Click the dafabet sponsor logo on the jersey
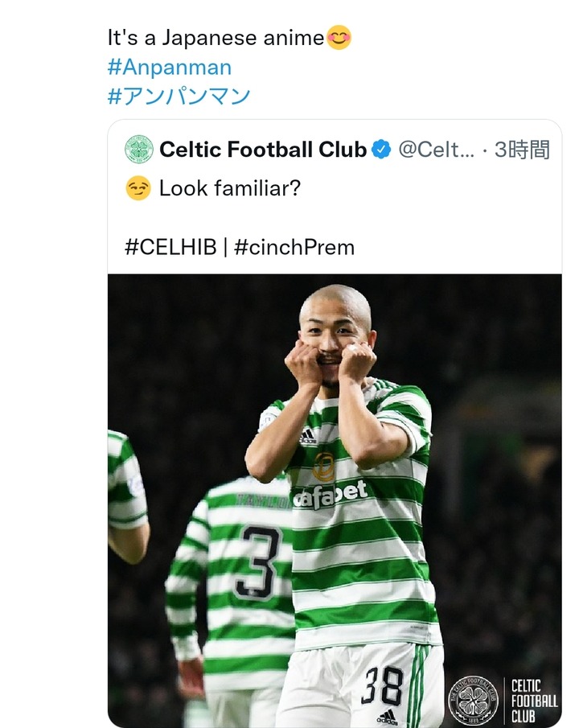579x728 pixels. tap(330, 494)
